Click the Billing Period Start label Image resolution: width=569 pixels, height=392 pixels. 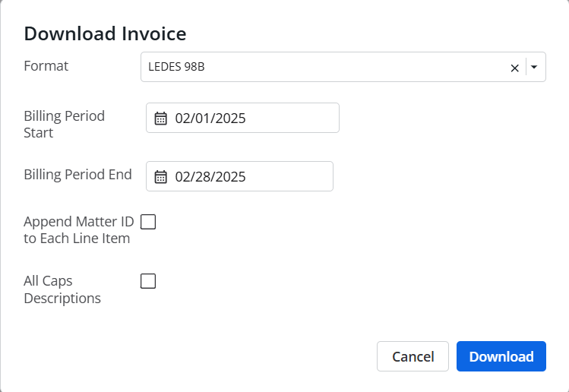(65, 124)
